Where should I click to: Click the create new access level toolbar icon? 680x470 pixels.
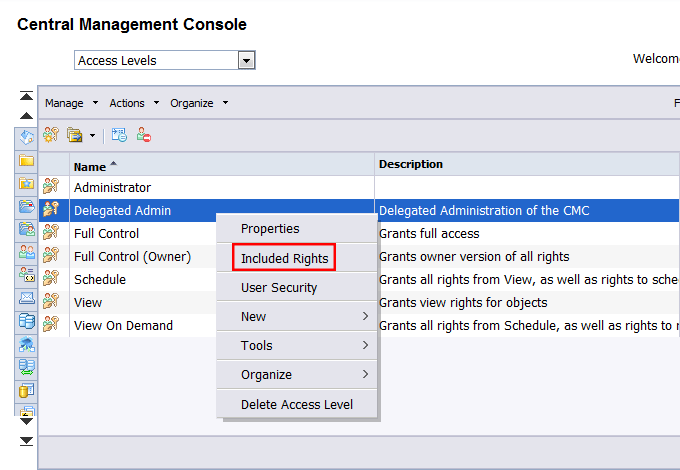tap(50, 135)
